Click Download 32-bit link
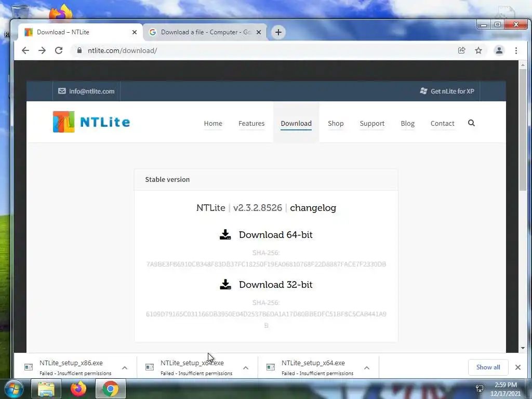This screenshot has height=399, width=532. 275,285
